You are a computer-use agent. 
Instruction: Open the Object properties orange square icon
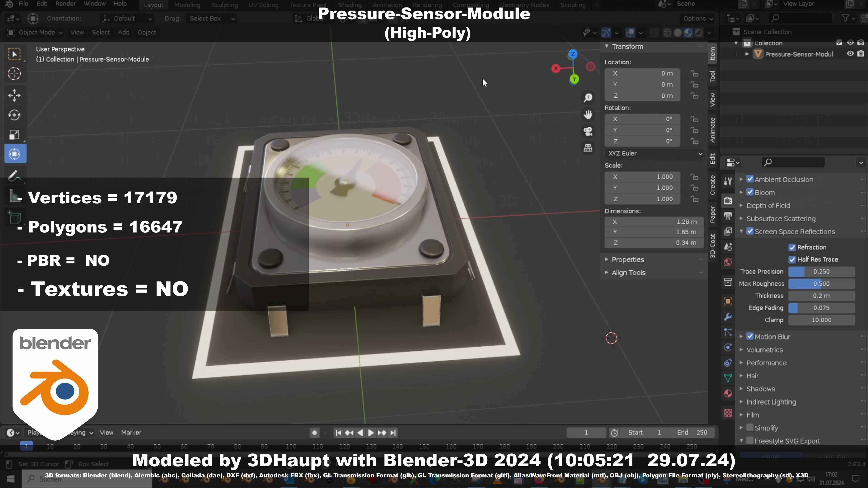728,301
